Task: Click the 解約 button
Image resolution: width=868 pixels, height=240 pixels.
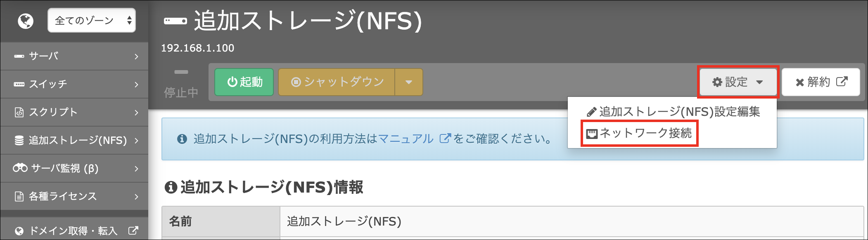Action: pos(821,82)
